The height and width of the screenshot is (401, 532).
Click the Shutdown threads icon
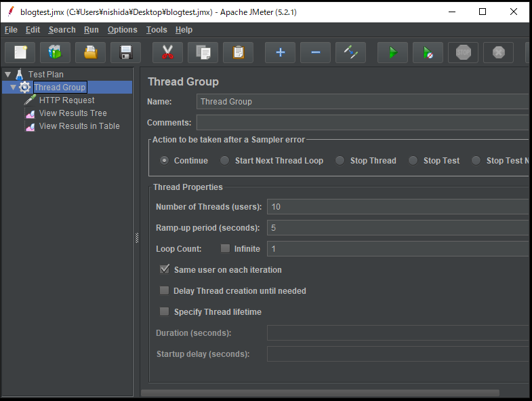click(x=499, y=53)
